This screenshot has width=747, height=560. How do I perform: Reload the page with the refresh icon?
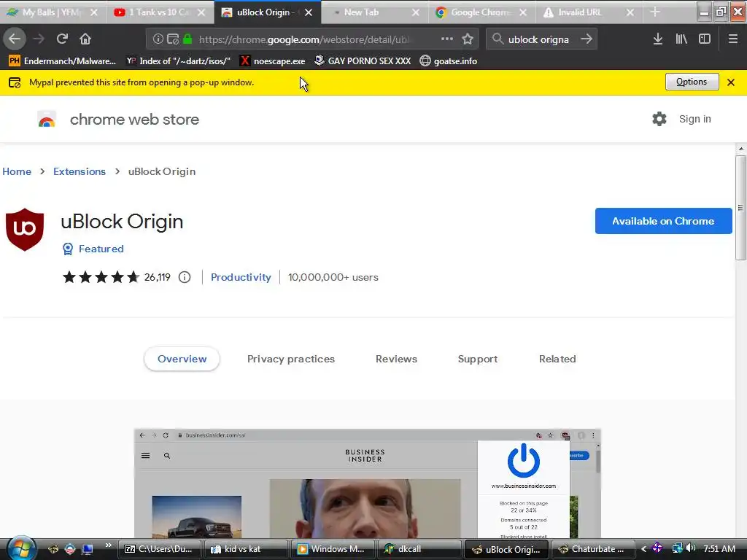click(62, 39)
